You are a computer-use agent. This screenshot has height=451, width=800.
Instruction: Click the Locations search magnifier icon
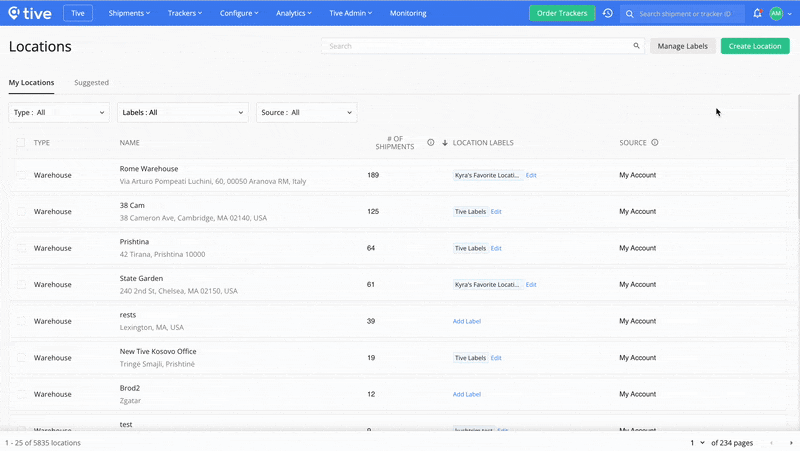636,46
